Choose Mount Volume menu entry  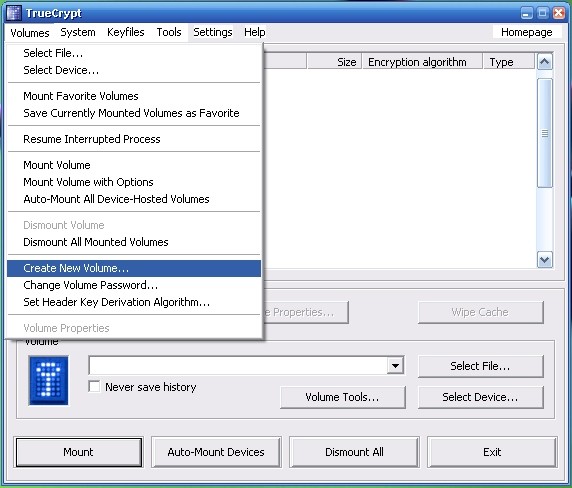(134, 165)
